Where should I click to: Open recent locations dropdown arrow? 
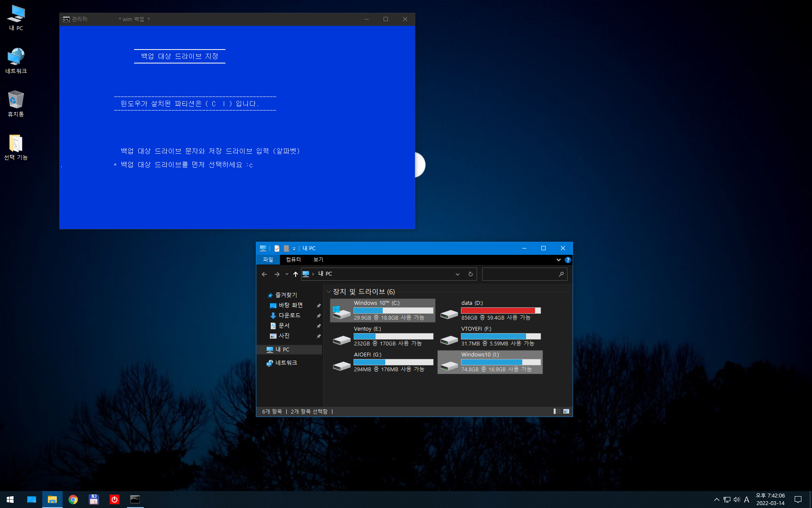[x=287, y=274]
